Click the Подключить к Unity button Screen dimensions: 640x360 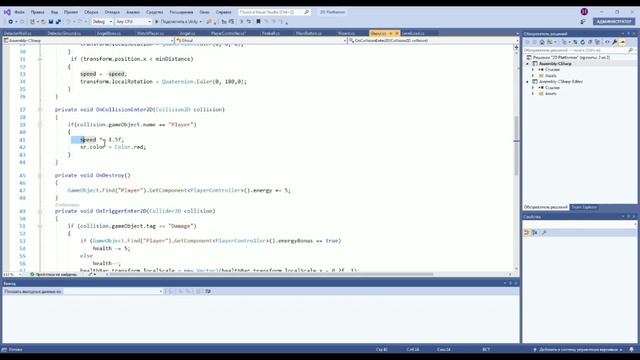coord(178,22)
